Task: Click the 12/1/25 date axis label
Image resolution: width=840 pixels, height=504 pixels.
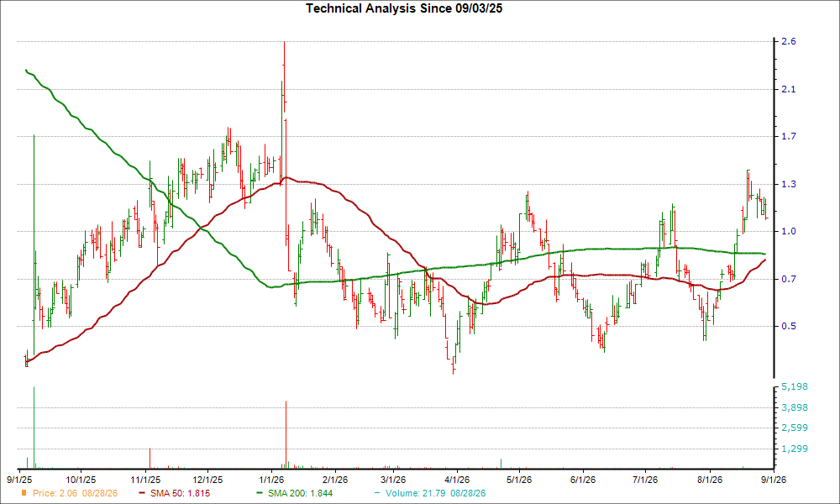Action: pos(207,480)
